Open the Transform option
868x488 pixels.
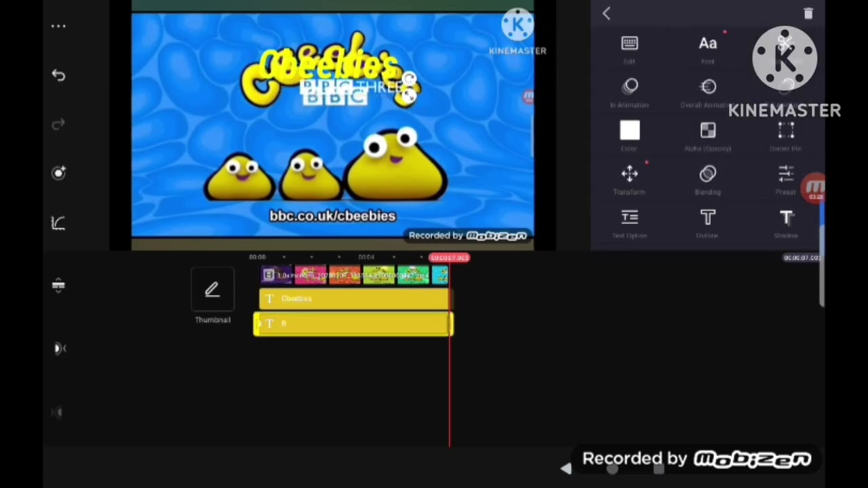pyautogui.click(x=629, y=180)
